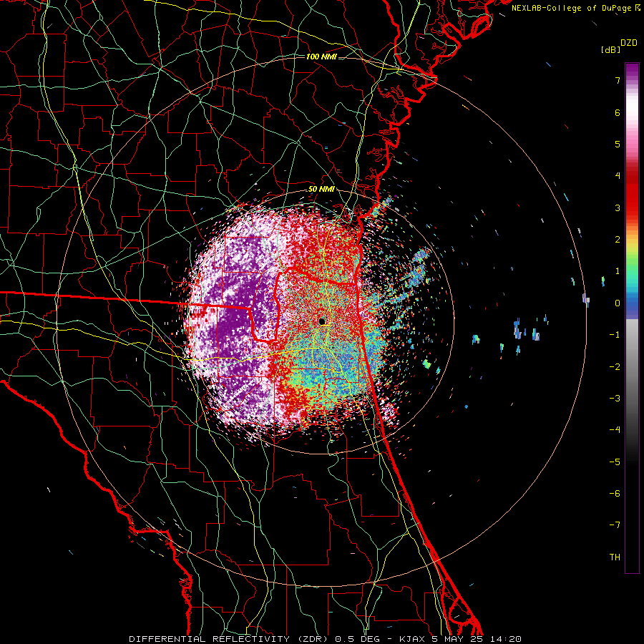Click the -7 value on the scale

tap(615, 525)
